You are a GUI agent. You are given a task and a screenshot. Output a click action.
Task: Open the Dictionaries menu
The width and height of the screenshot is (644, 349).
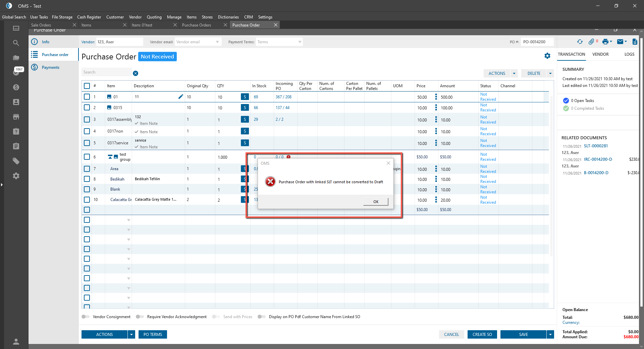[228, 17]
